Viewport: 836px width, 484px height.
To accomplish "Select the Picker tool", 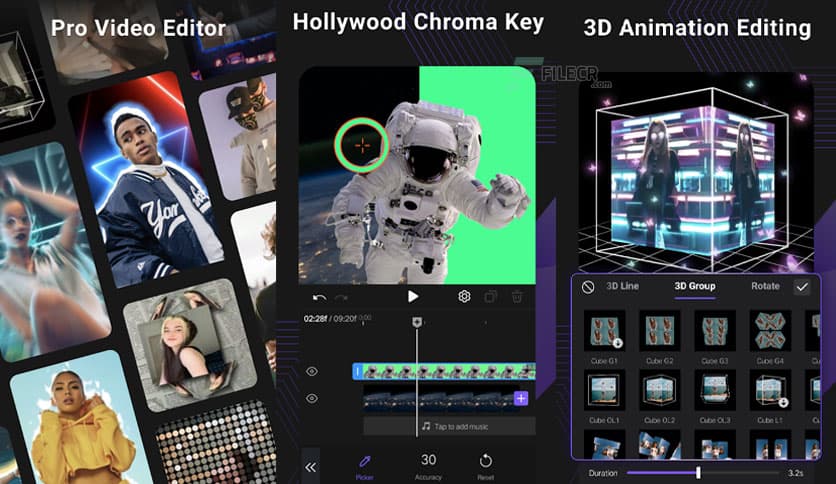I will (x=365, y=467).
